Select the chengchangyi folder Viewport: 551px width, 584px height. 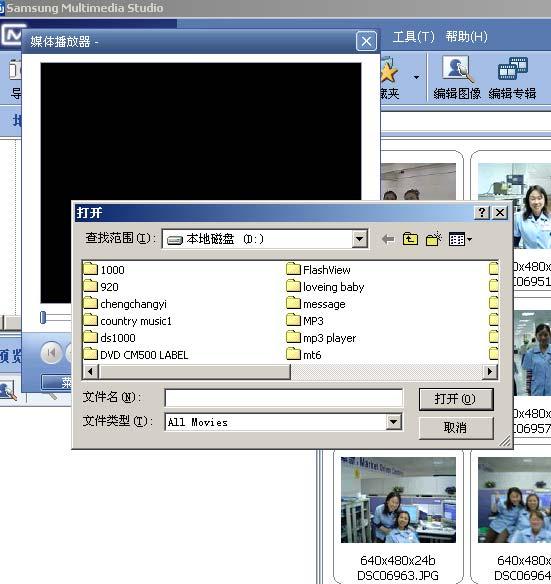pos(125,304)
